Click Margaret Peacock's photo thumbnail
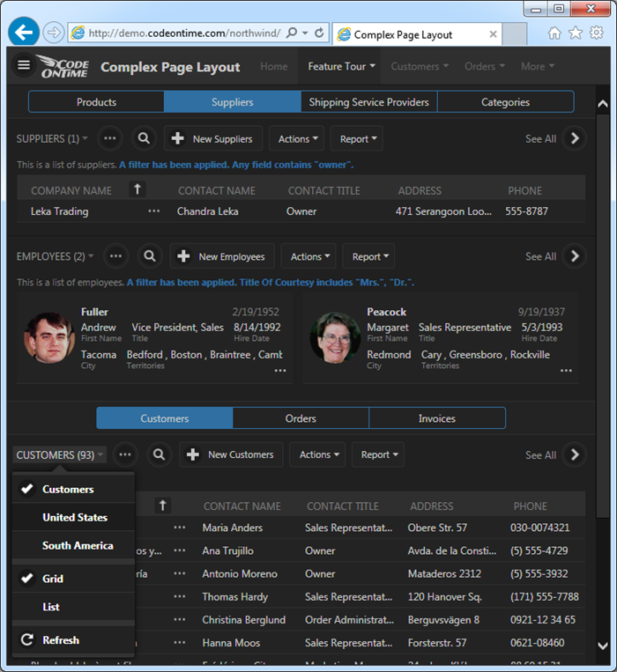This screenshot has height=672, width=617. click(335, 337)
